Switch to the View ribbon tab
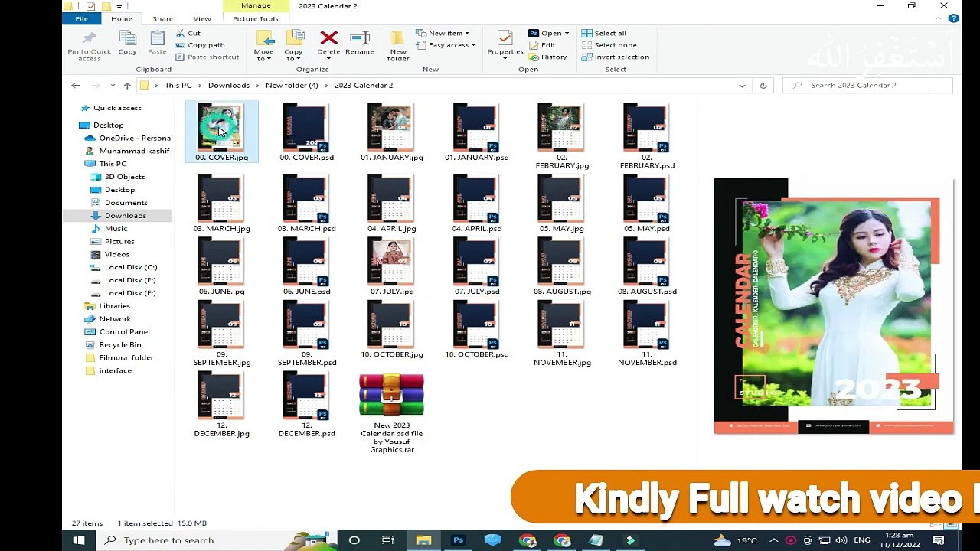This screenshot has height=551, width=980. [202, 18]
